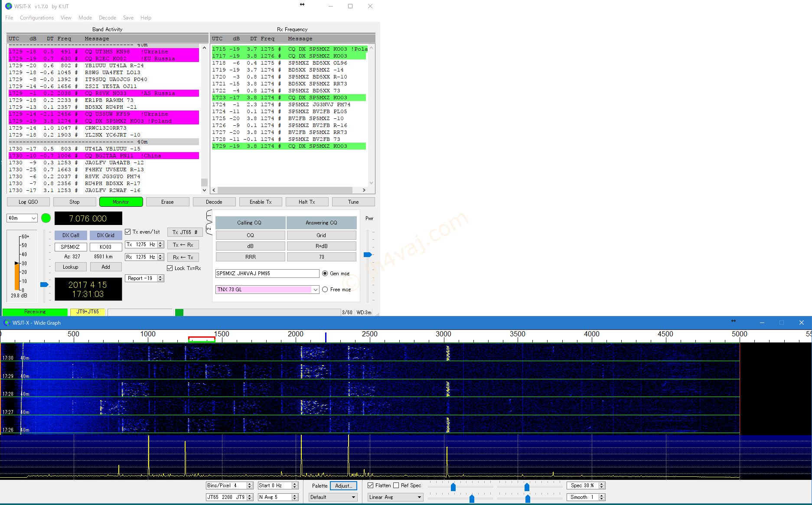
Task: Open the Help menu
Action: pos(146,18)
